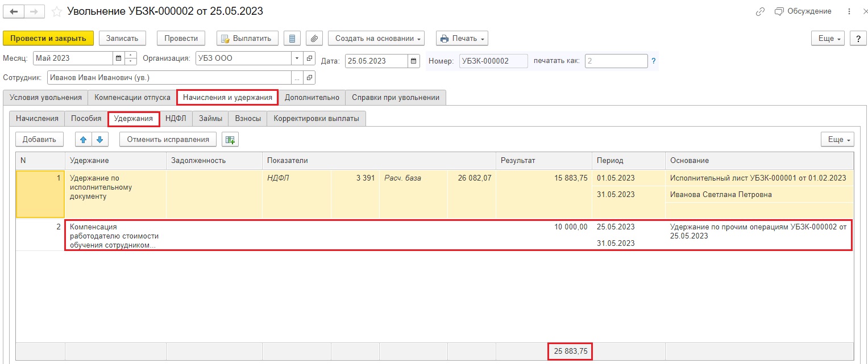Expand the Печать dropdown
The image size is (868, 364).
[x=462, y=38]
